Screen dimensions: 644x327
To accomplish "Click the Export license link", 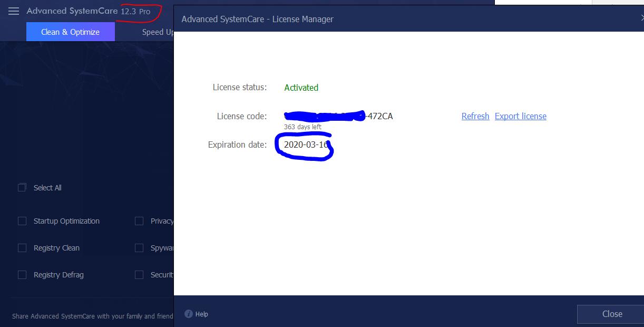I will point(521,116).
